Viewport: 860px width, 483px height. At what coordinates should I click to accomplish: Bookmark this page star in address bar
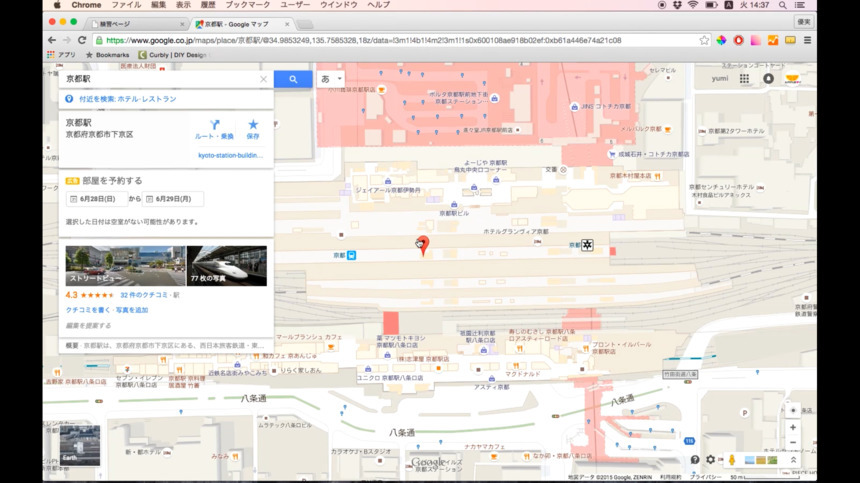coord(704,40)
